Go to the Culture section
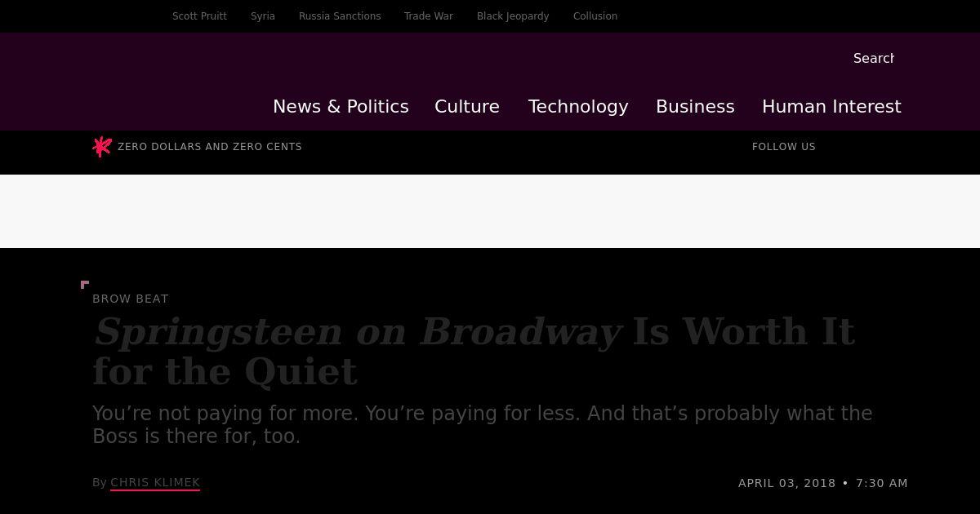 [467, 107]
